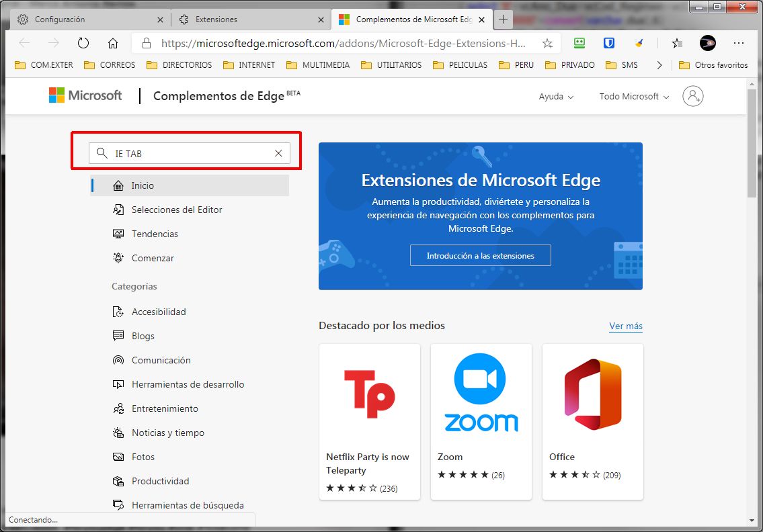Open the Edge settings ellipsis menu
763x532 pixels.
click(739, 43)
